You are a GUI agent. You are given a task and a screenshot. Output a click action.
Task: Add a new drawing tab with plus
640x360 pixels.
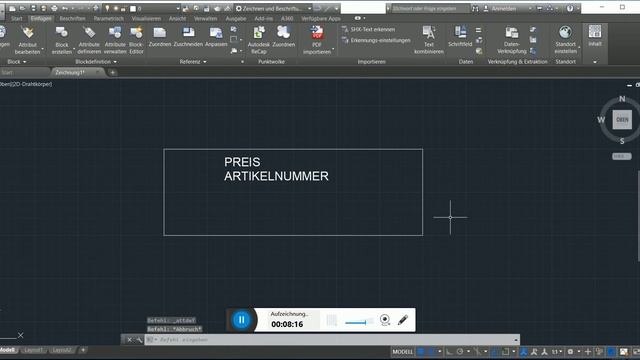113,73
